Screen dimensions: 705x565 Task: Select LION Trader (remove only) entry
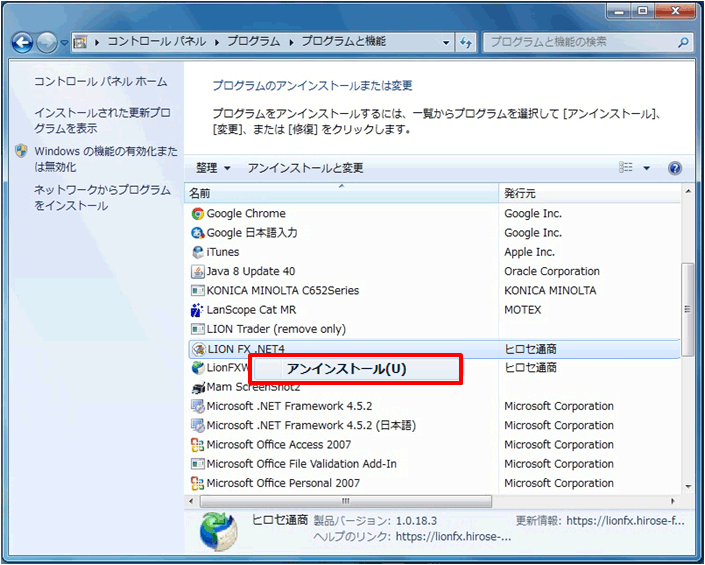(x=276, y=329)
